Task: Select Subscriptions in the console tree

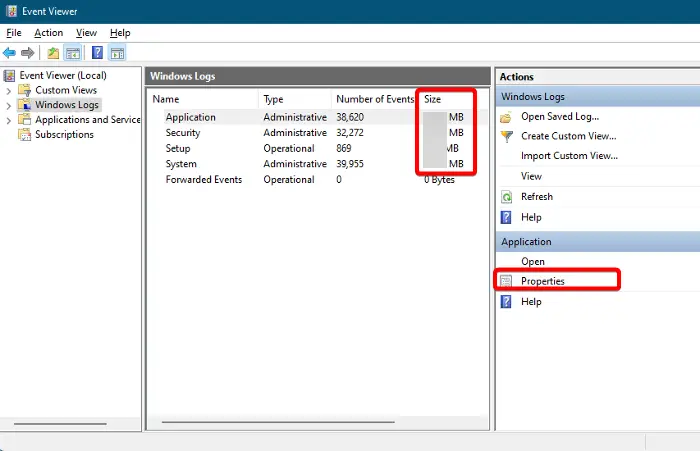Action: tap(64, 134)
